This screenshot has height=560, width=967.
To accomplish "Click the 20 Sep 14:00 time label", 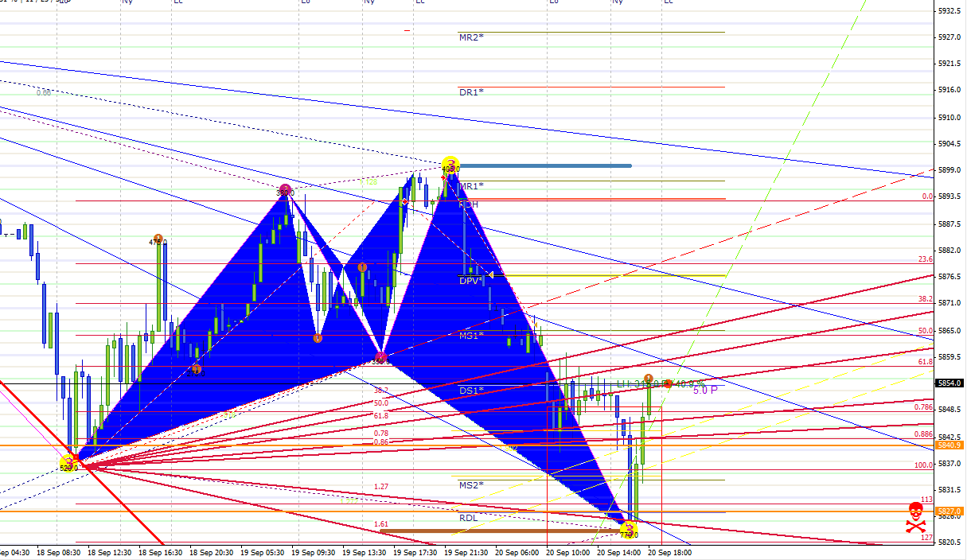I will point(619,552).
